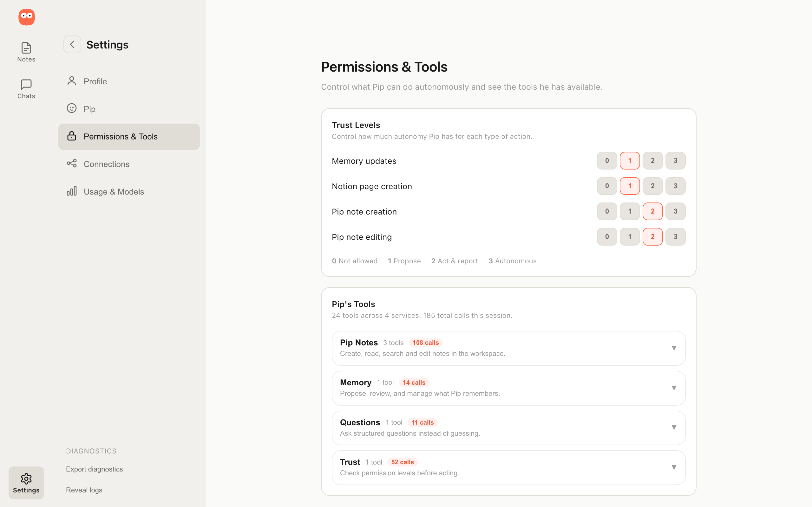Image resolution: width=812 pixels, height=507 pixels.
Task: Click Export diagnostics link
Action: tap(94, 469)
